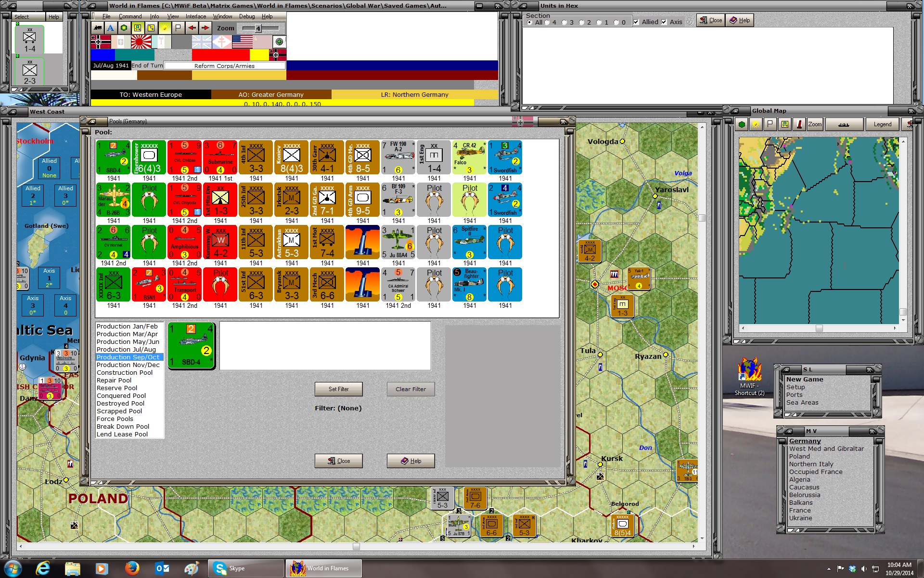Viewport: 924px width, 578px height.
Task: Click the green hexagon toolbar icon in main window
Action: (x=124, y=28)
